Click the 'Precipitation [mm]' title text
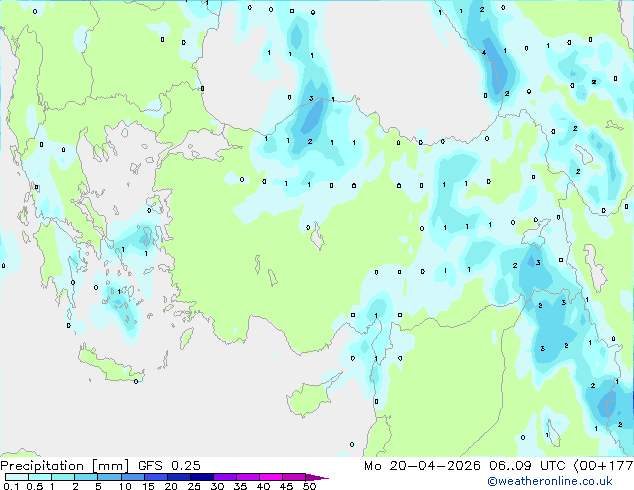Viewport: 634px width, 490px height. 65,466
